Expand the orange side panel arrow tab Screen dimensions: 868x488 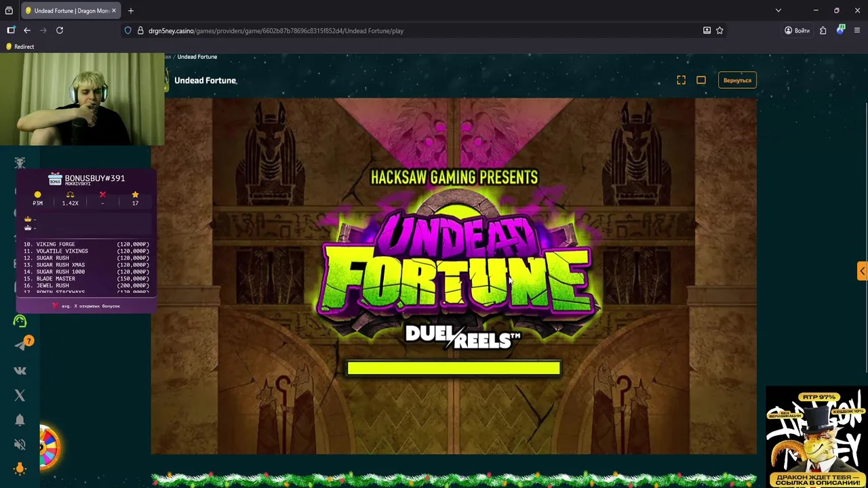tap(863, 271)
